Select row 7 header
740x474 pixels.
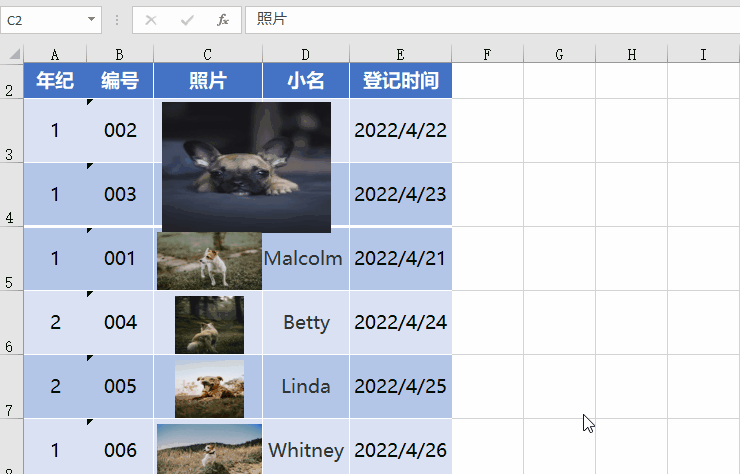click(12, 386)
